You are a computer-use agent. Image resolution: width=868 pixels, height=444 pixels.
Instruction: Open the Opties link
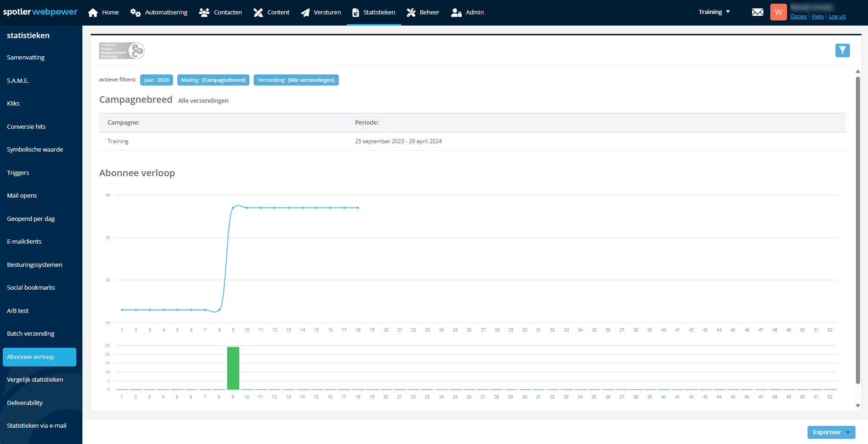click(x=798, y=16)
